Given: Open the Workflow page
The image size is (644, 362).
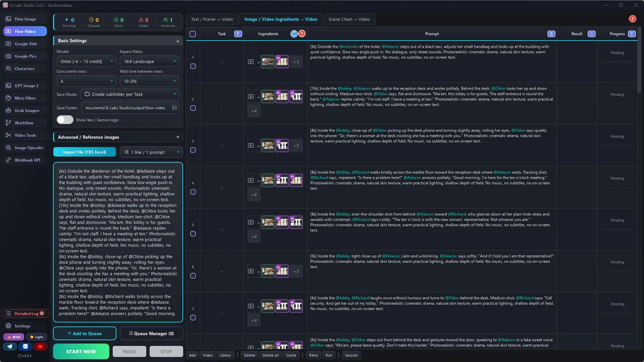Looking at the screenshot, I should [x=25, y=123].
